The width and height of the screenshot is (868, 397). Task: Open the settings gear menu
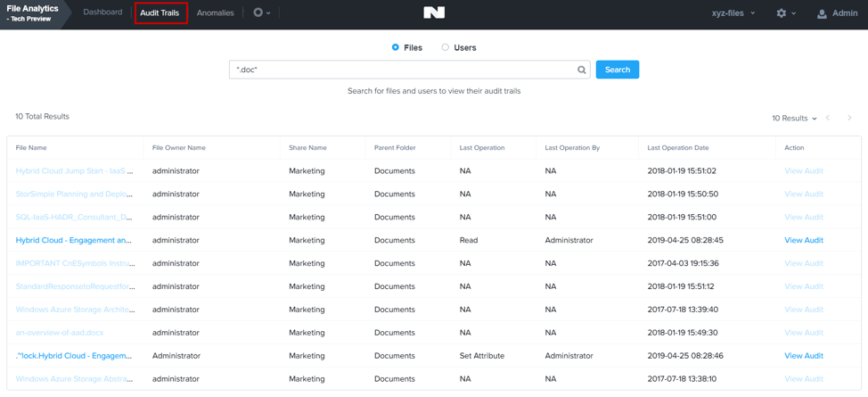(781, 13)
